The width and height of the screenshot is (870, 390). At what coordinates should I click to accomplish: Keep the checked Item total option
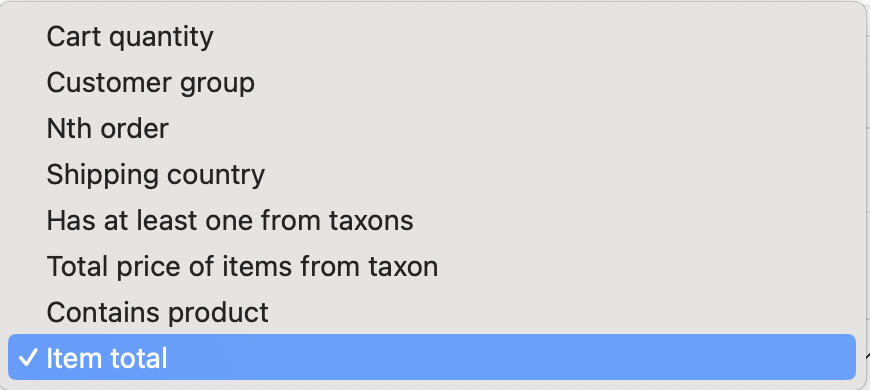pyautogui.click(x=432, y=357)
